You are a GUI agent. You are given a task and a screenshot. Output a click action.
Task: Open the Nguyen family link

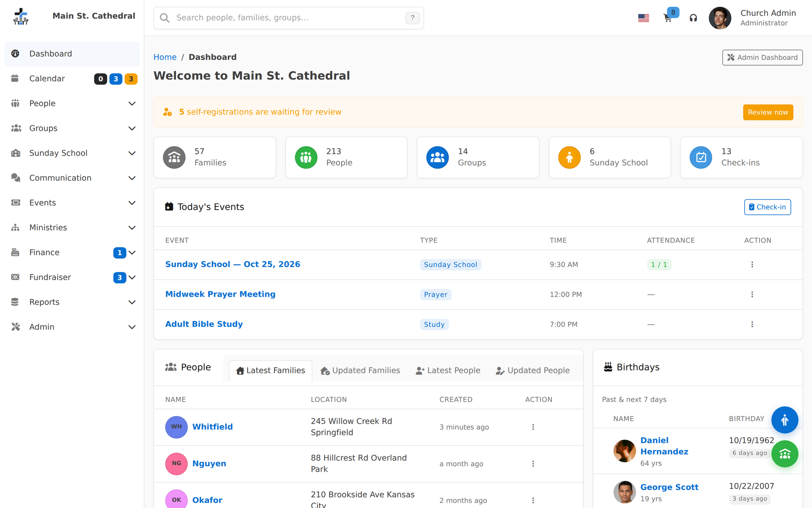(x=209, y=464)
